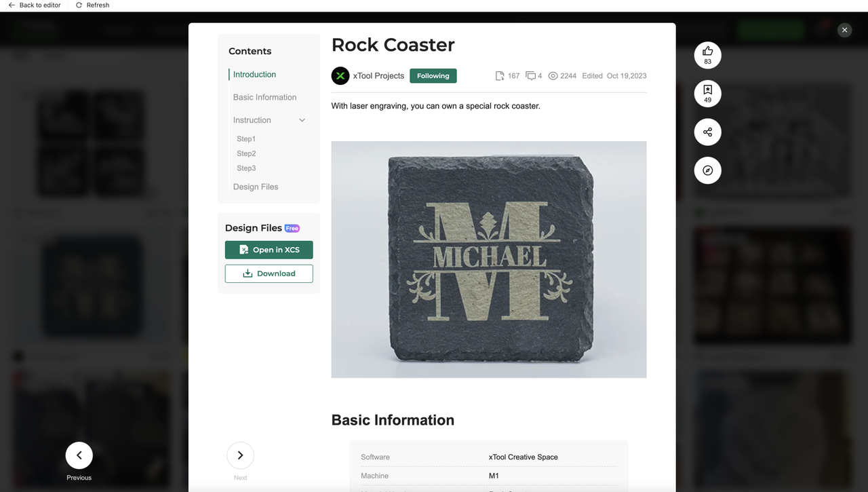868x492 pixels.
Task: Jump to Introduction section
Action: [254, 75]
